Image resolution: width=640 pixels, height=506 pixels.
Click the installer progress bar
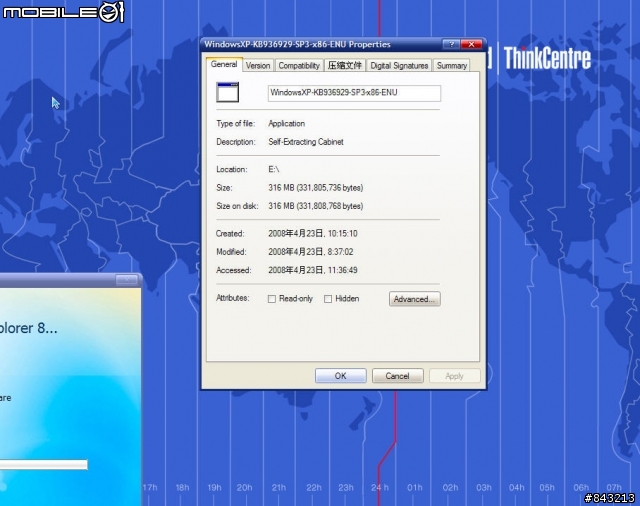tap(44, 464)
